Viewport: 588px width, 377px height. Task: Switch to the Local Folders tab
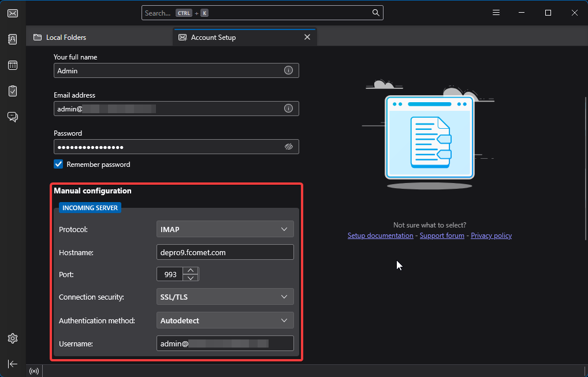click(x=100, y=38)
